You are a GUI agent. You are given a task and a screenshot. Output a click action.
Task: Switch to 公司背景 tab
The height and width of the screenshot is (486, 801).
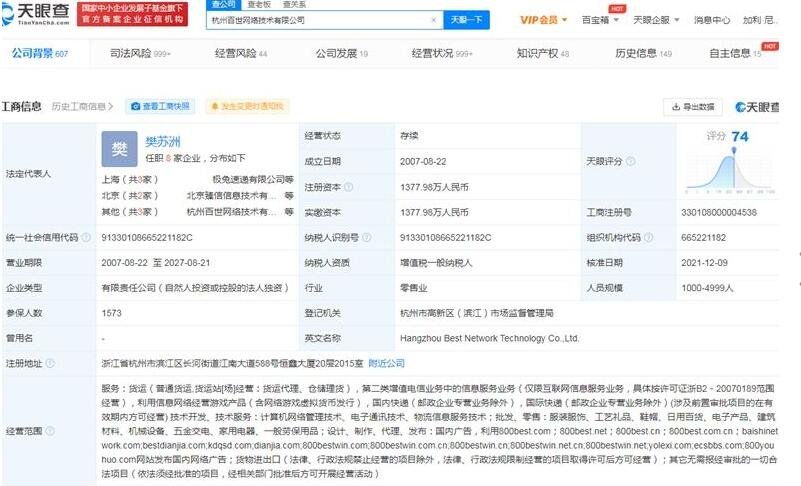point(40,53)
